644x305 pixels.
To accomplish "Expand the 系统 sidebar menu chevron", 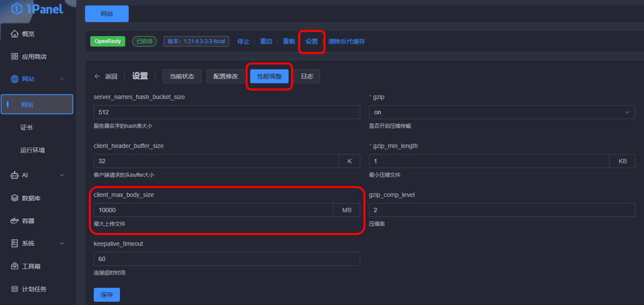I will click(62, 243).
